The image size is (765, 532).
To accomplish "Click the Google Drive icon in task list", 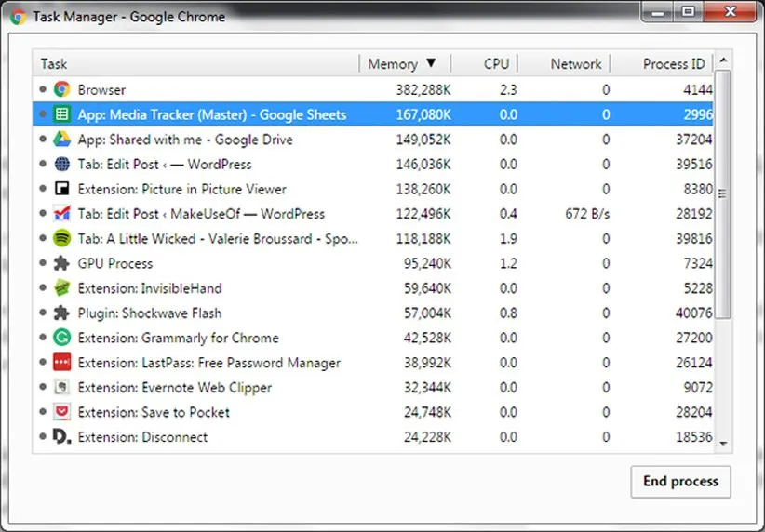I will [62, 140].
